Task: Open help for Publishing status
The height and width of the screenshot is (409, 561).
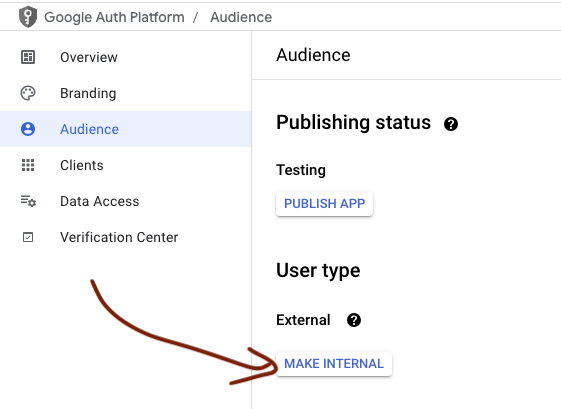Action: pyautogui.click(x=451, y=124)
